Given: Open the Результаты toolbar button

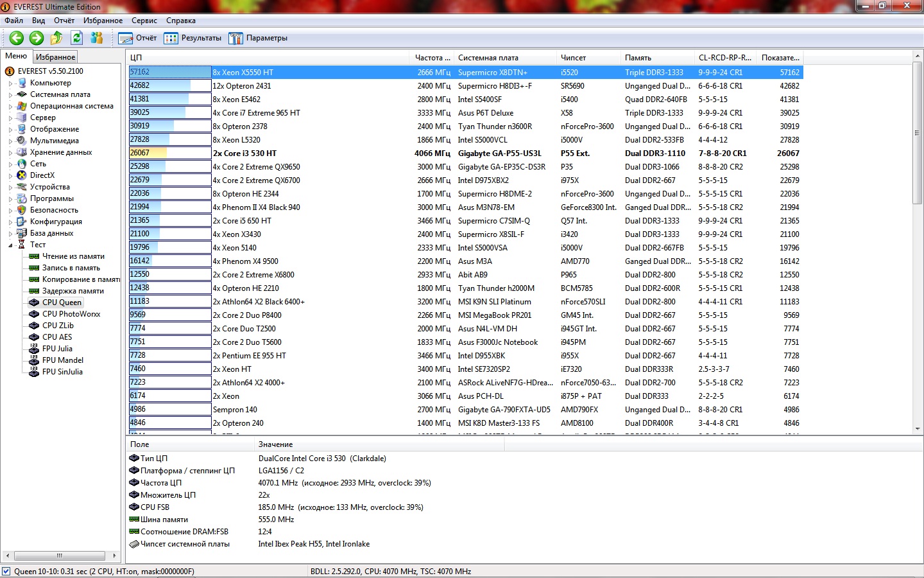Looking at the screenshot, I should pyautogui.click(x=193, y=38).
